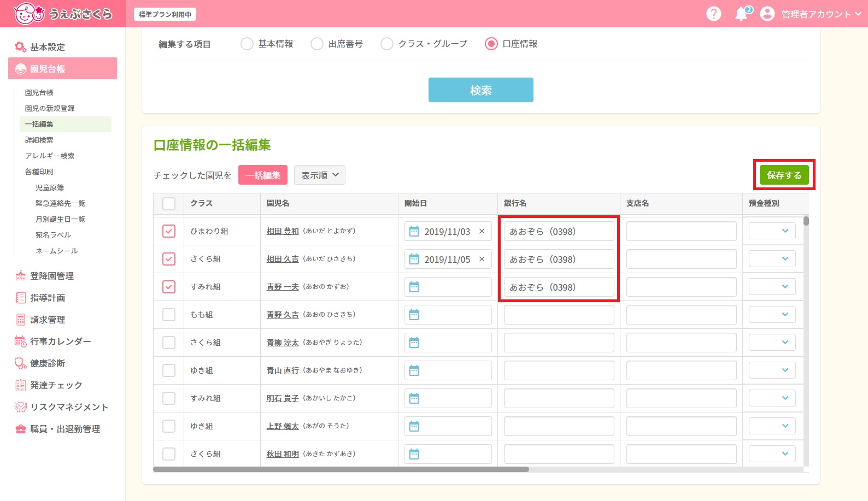868x501 pixels.
Task: Open 預金種別 dropdown for 青柳 涼太
Action: pyautogui.click(x=772, y=343)
